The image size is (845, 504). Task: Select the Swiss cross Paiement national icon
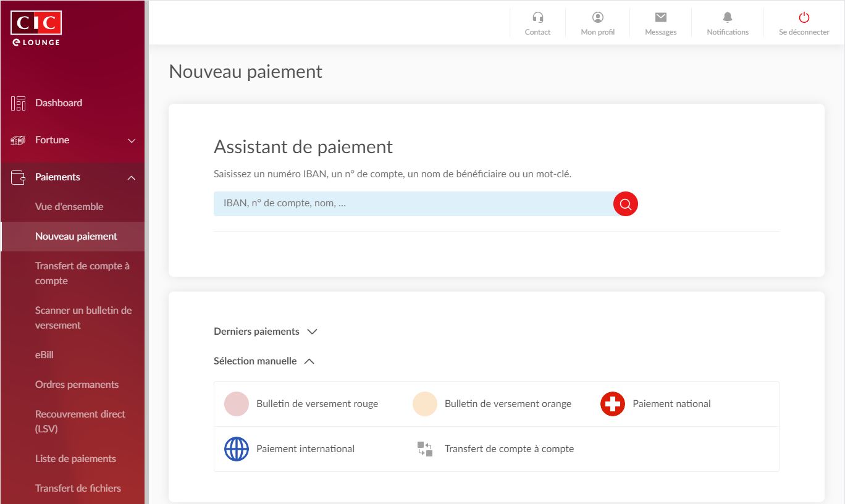(x=612, y=404)
